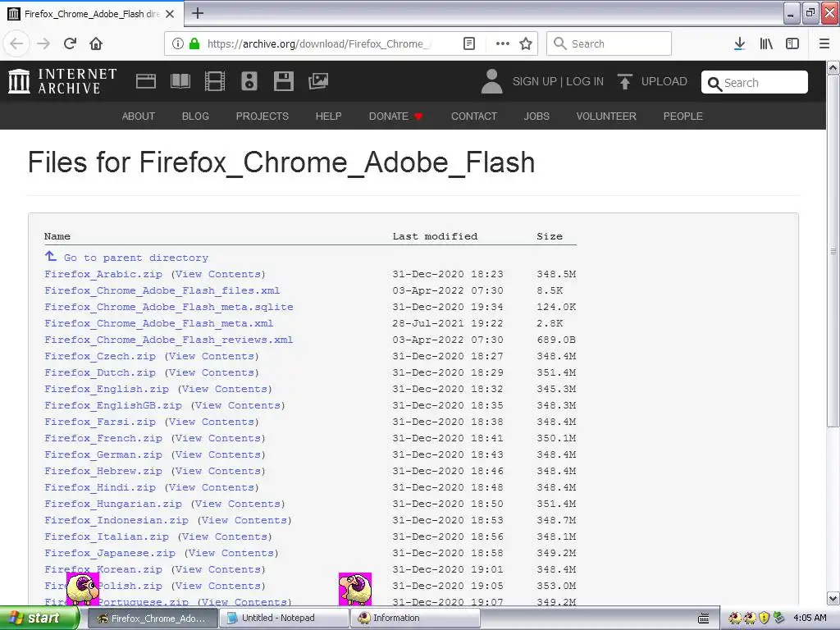Toggle reader view in address bar
Viewport: 840px width, 630px height.
tap(468, 43)
